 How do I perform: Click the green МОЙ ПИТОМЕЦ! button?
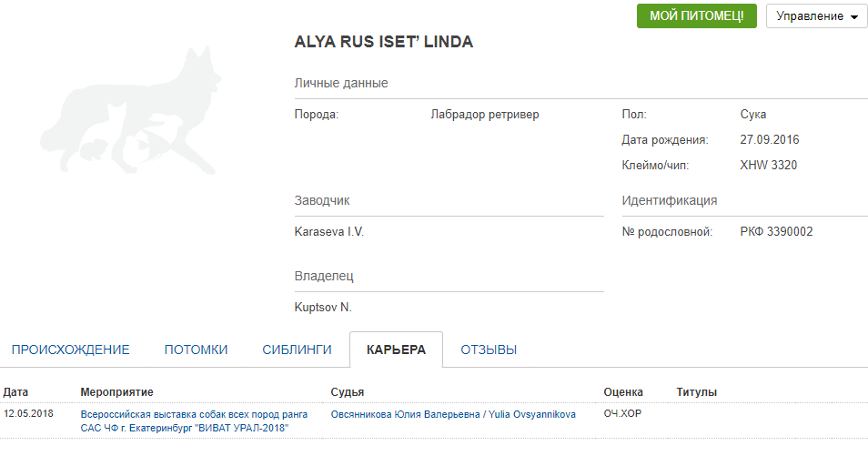coord(697,16)
